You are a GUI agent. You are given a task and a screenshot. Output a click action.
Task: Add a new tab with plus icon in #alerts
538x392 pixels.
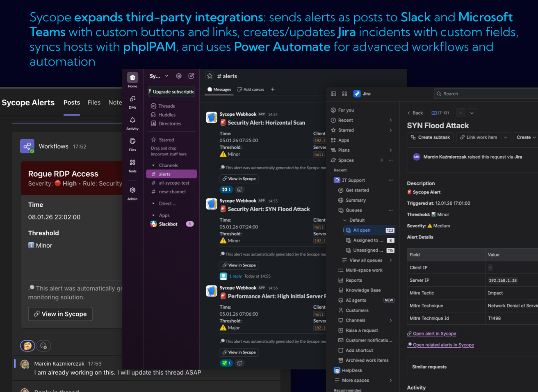coord(273,89)
